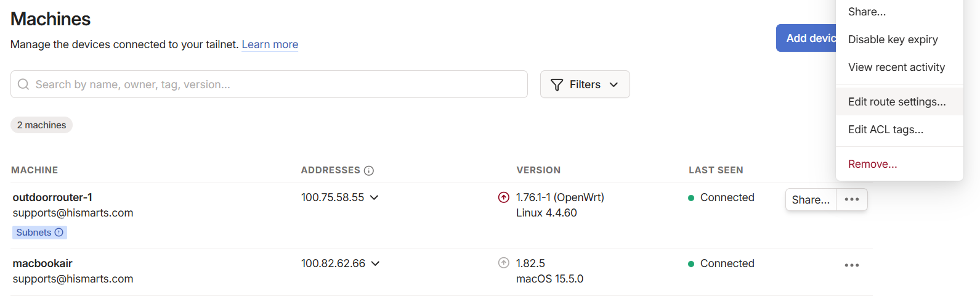The image size is (980, 301).
Task: Click the Add device button
Action: tap(807, 38)
